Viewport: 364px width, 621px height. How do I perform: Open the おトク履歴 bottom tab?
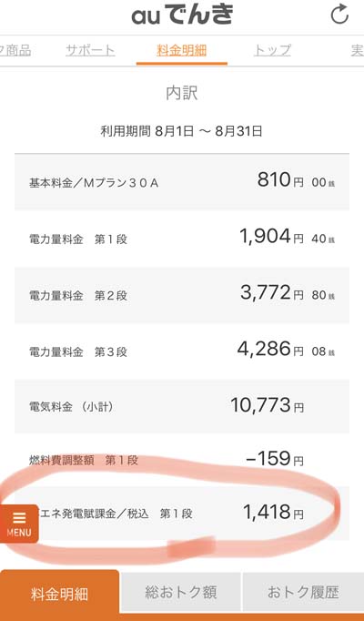click(303, 593)
